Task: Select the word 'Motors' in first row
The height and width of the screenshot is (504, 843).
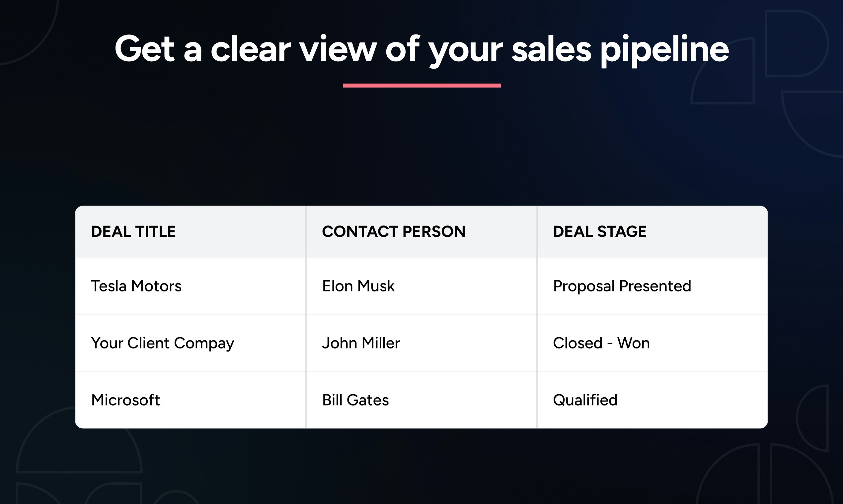Action: (x=156, y=286)
